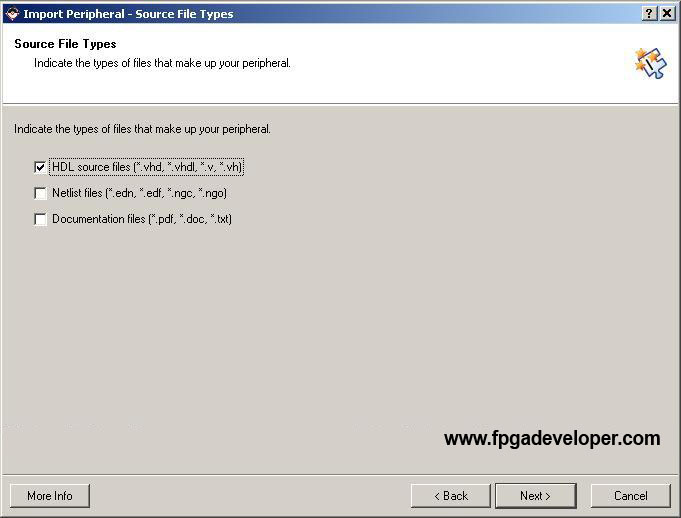Select the HDL source files label text

147,167
